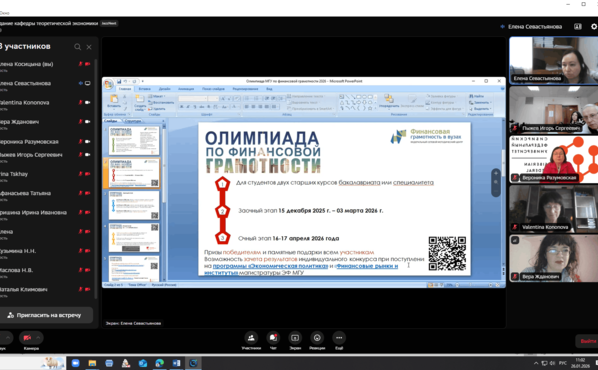Click РУС language indicator in tray
Screen dimensions: 598x370
tap(563, 363)
